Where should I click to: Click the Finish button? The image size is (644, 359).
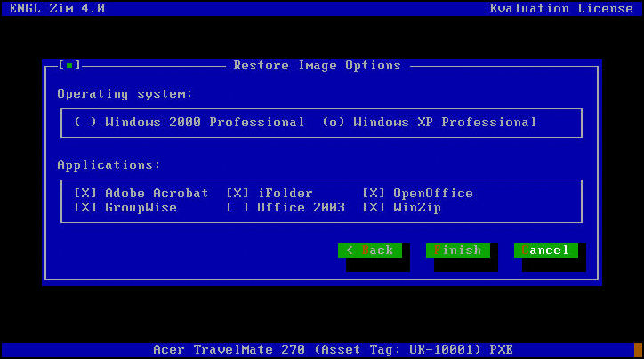click(457, 251)
